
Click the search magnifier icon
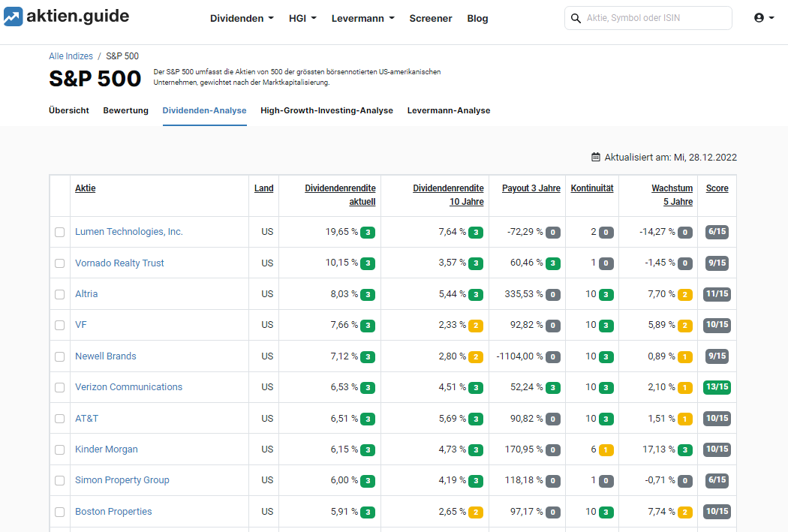click(576, 19)
